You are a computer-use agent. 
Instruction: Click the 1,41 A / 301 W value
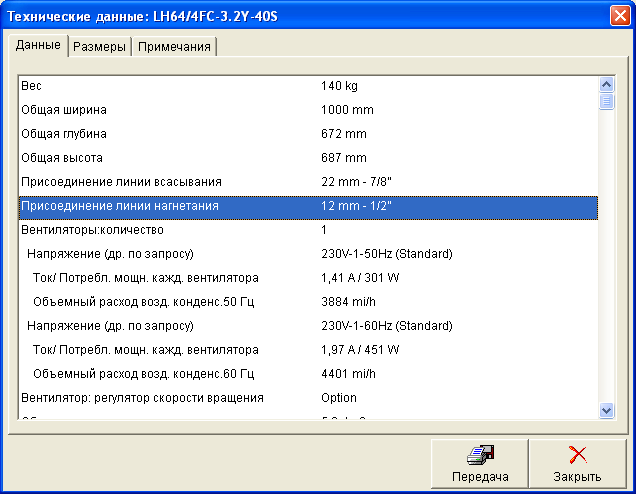[360, 278]
